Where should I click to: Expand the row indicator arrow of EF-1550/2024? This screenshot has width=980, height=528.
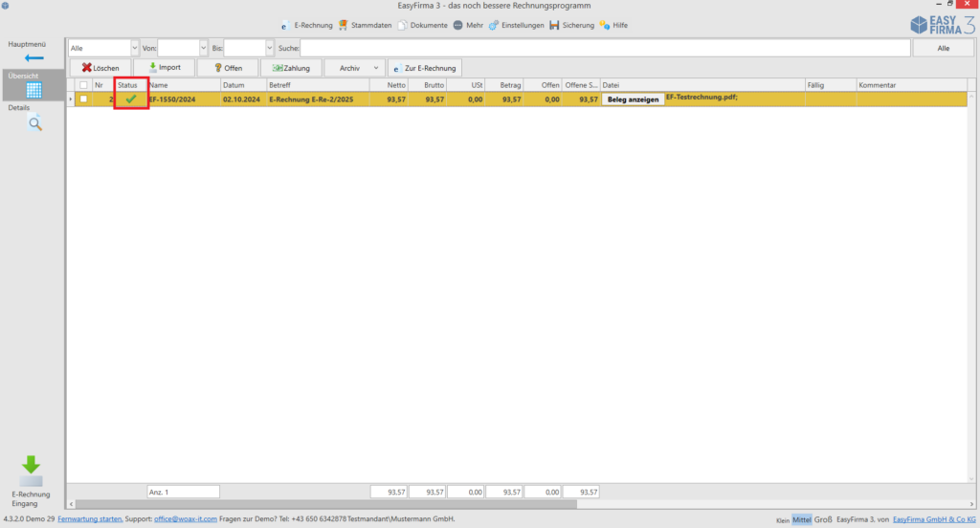pyautogui.click(x=71, y=99)
